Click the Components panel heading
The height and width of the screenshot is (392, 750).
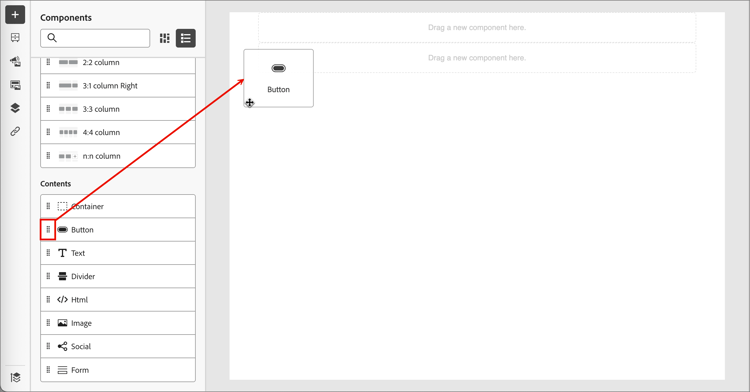(66, 18)
